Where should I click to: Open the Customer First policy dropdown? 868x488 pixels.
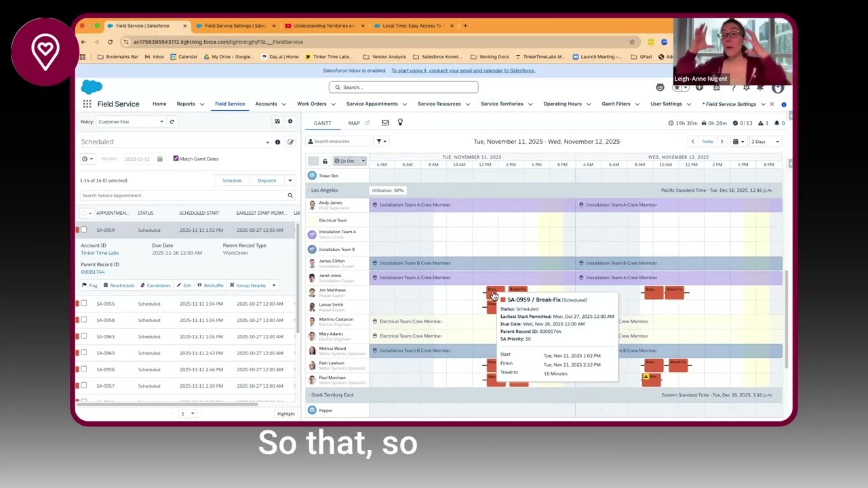(x=129, y=121)
